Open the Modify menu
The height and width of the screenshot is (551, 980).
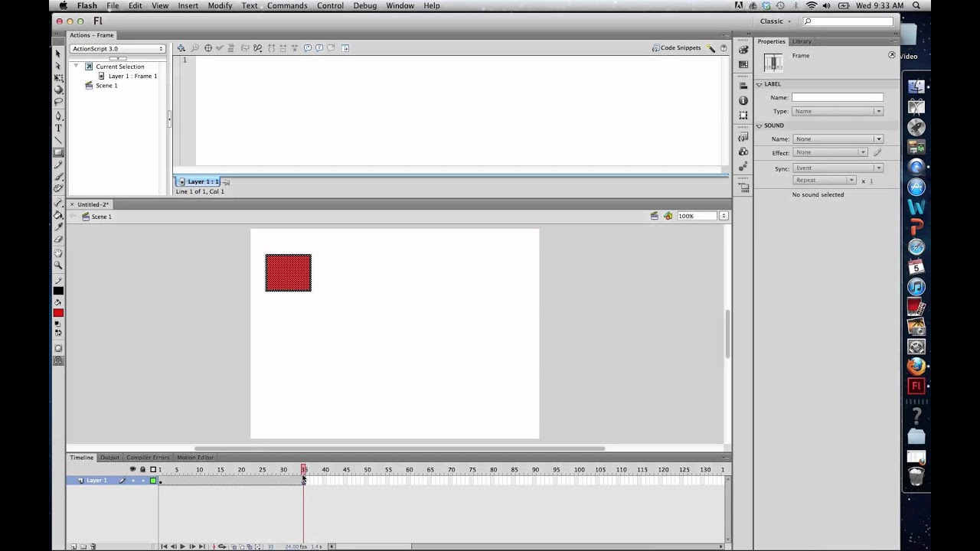click(220, 5)
